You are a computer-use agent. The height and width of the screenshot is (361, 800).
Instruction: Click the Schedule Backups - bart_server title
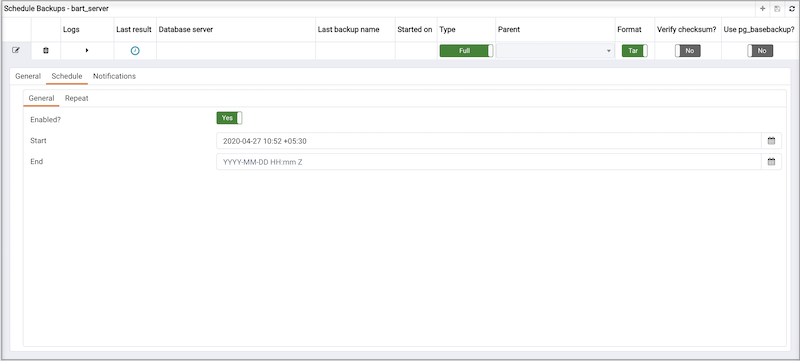coord(56,9)
